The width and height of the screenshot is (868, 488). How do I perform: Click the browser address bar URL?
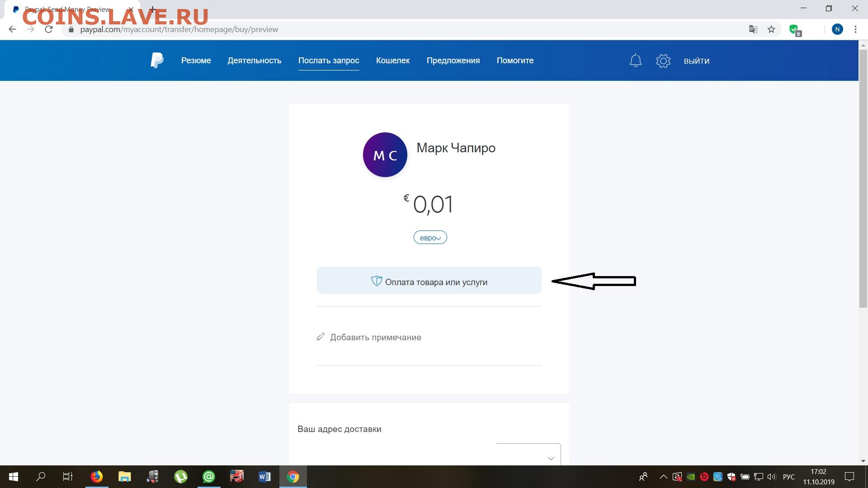click(179, 29)
